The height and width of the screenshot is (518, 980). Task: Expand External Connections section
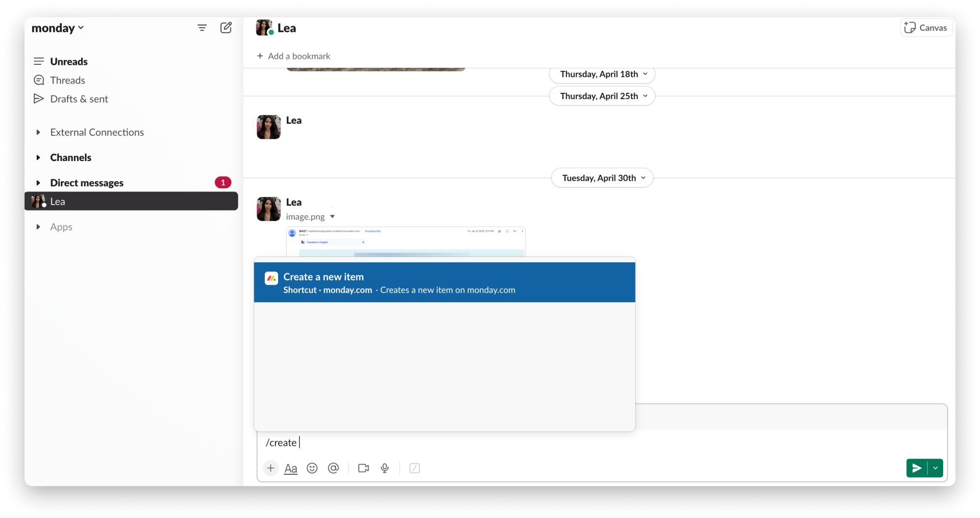pos(38,132)
